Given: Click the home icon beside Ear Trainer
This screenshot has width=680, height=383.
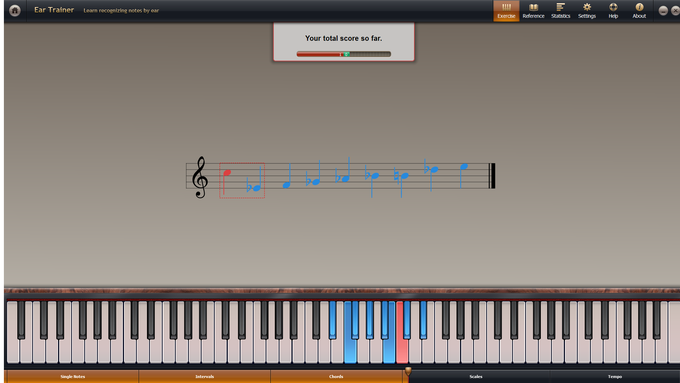Looking at the screenshot, I should tap(15, 10).
